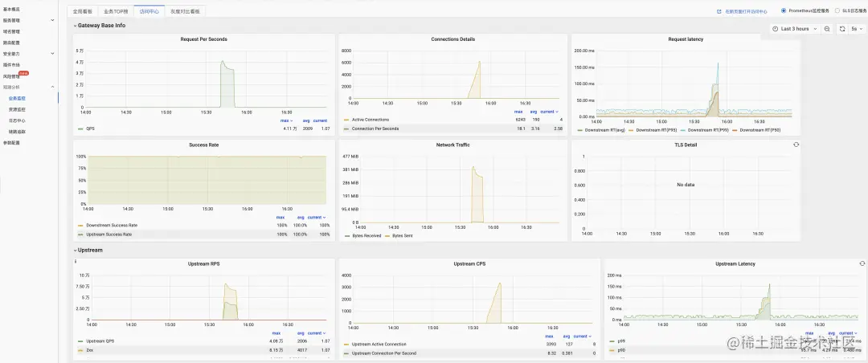Sort by current in Connections Details legend
868x363 pixels.
click(x=549, y=112)
